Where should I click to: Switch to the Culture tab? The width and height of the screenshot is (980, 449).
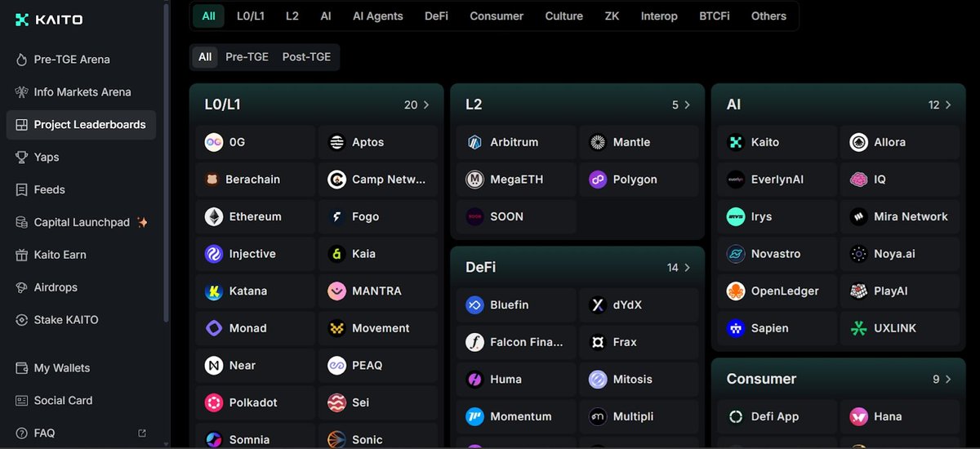point(564,16)
